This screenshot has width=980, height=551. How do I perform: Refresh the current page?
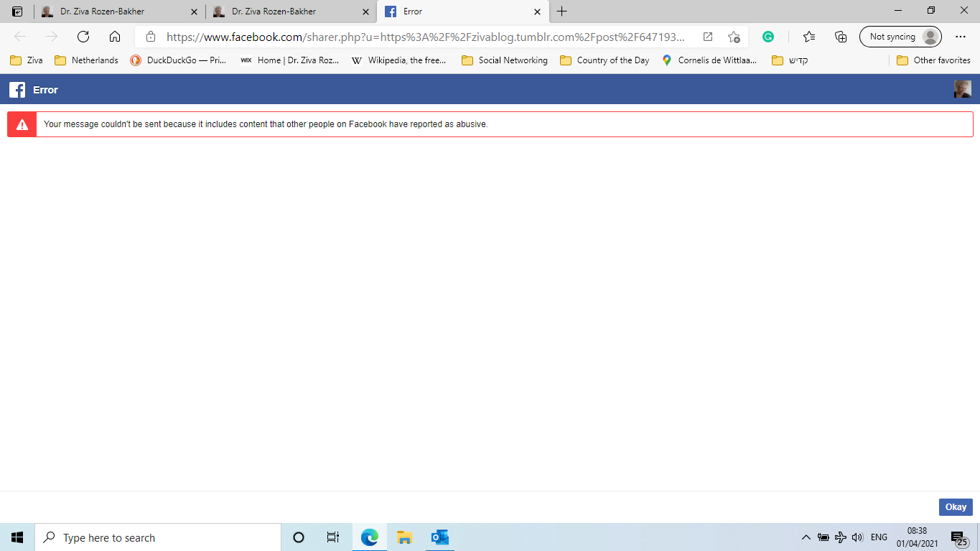click(x=83, y=36)
